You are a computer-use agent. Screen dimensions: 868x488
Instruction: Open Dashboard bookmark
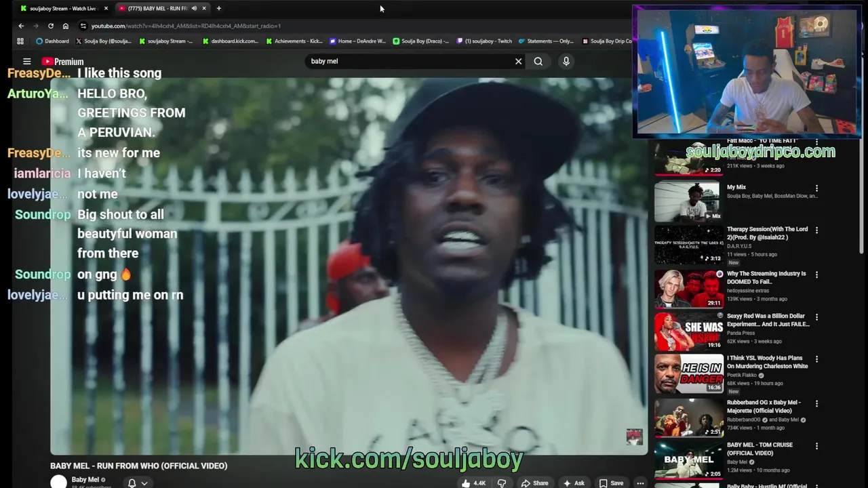click(x=52, y=41)
